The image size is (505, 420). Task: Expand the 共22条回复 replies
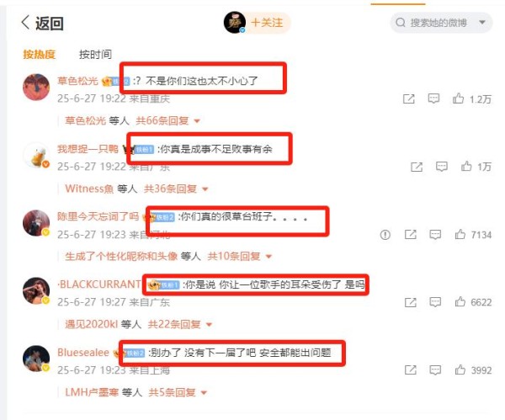click(x=180, y=324)
